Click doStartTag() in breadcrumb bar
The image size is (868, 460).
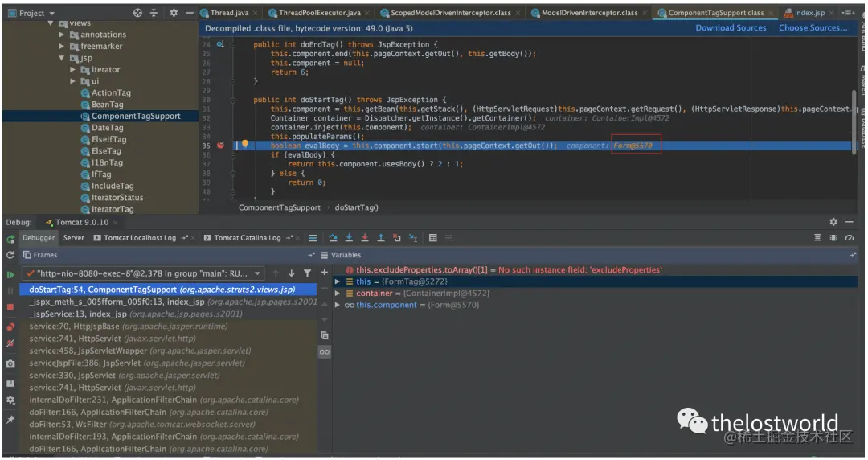point(357,207)
